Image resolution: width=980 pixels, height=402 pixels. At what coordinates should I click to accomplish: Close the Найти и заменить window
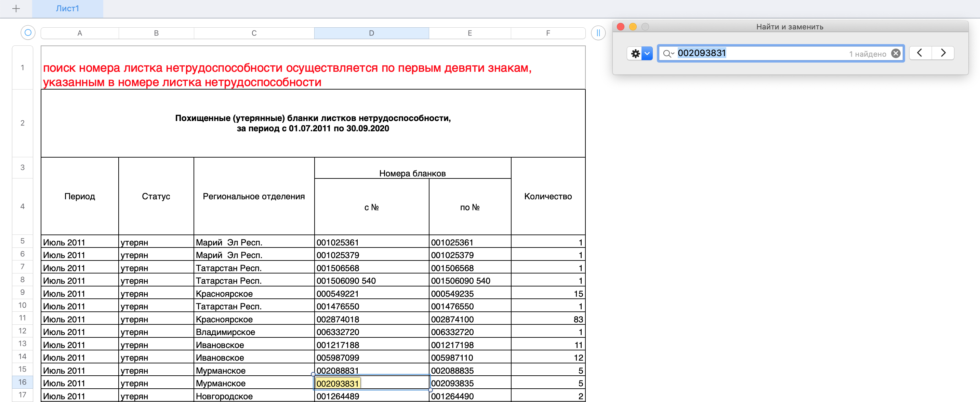[x=621, y=27]
